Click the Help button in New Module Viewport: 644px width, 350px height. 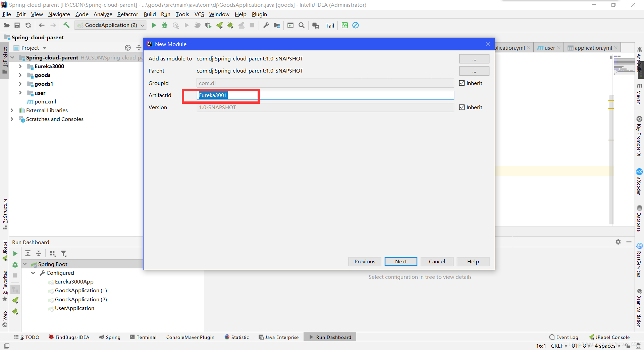473,261
